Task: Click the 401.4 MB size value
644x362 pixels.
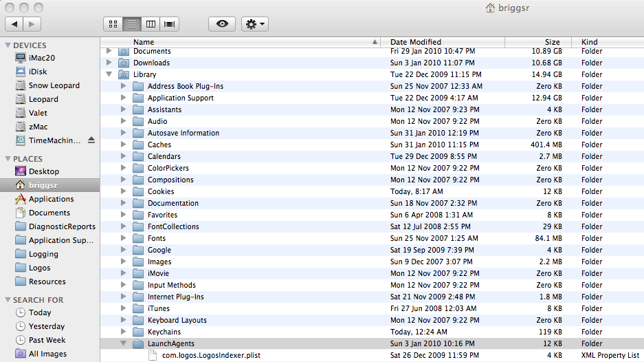Action: [546, 145]
